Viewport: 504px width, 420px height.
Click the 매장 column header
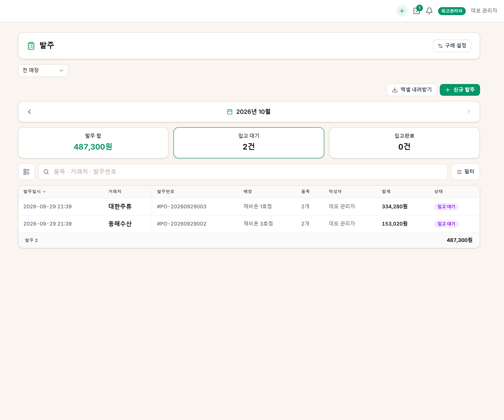coord(248,192)
